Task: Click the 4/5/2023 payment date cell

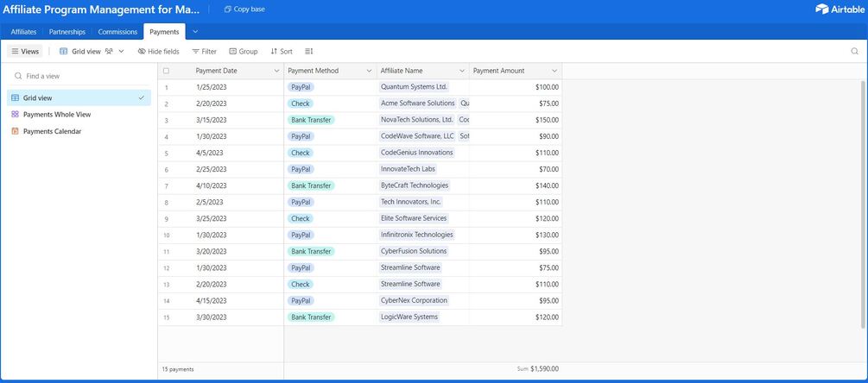Action: pyautogui.click(x=210, y=153)
